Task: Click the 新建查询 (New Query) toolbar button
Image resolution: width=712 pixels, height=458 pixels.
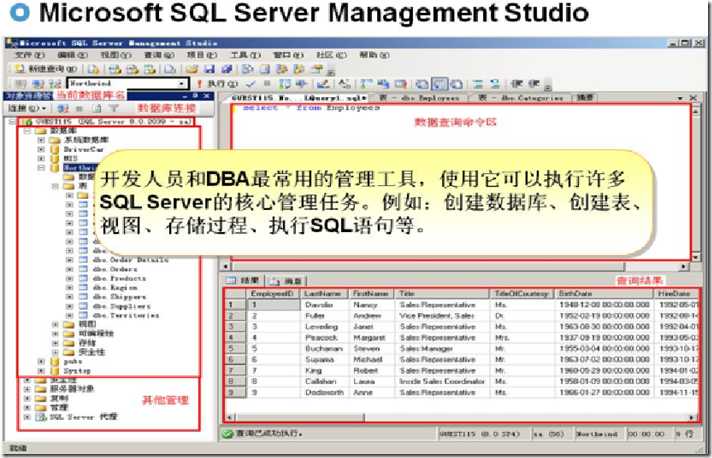Action: point(44,69)
